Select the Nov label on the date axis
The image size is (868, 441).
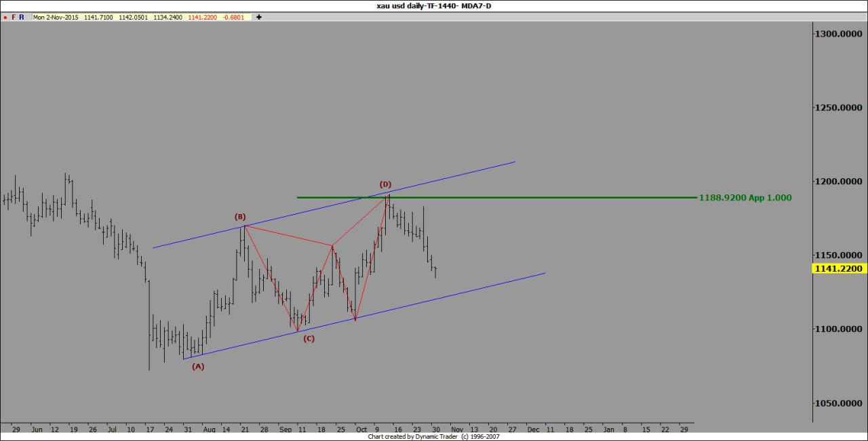click(457, 429)
